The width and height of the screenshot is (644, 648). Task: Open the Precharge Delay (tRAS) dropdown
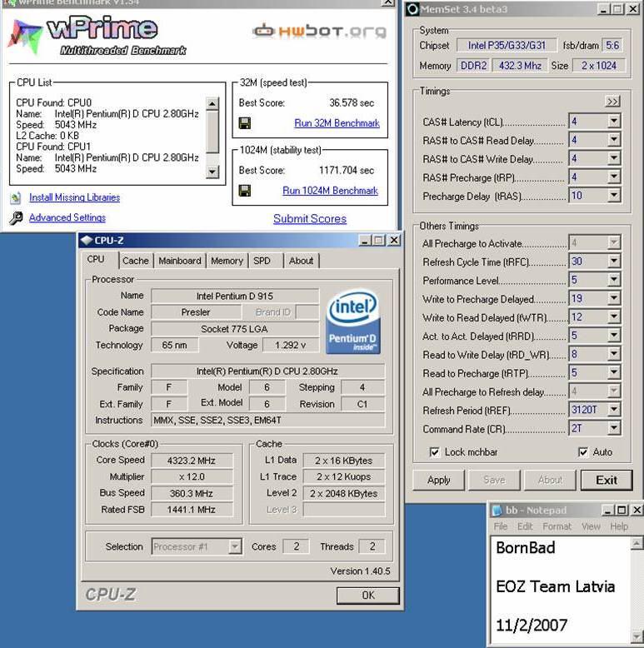(614, 196)
